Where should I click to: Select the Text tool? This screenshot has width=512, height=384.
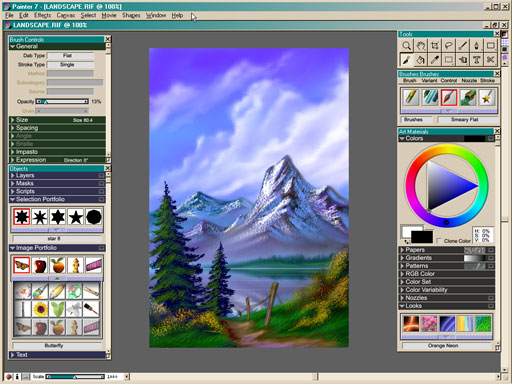click(476, 60)
